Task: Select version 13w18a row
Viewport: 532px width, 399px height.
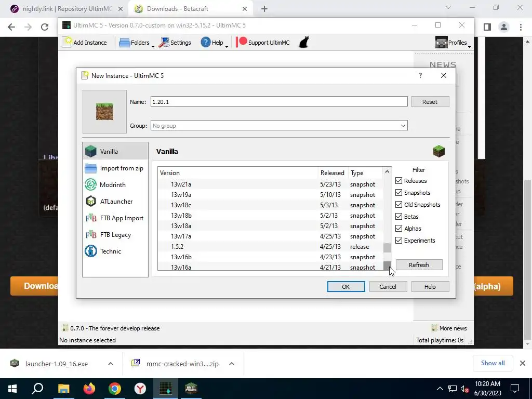Action: (x=270, y=225)
